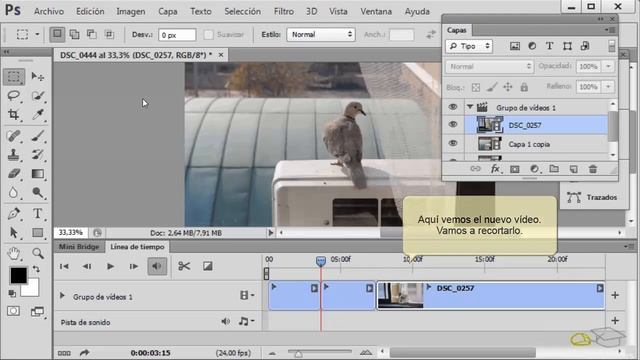Screen dimensions: 640x360
Task: Open the Archivo menu
Action: click(49, 11)
